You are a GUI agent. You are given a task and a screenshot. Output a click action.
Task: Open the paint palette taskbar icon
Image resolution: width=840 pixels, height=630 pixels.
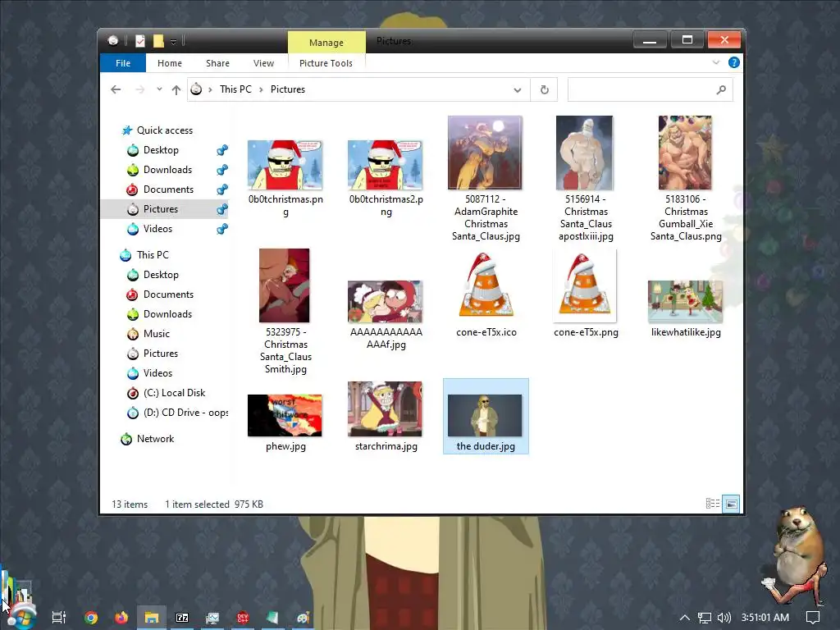coord(304,618)
